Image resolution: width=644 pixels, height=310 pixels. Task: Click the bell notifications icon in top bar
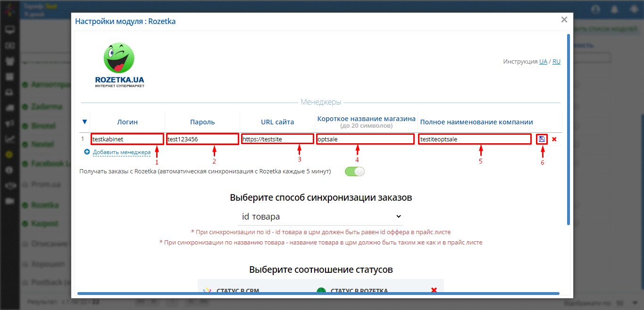[x=614, y=9]
